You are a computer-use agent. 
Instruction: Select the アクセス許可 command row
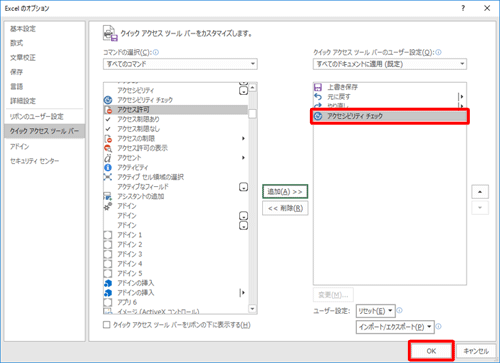click(x=176, y=110)
